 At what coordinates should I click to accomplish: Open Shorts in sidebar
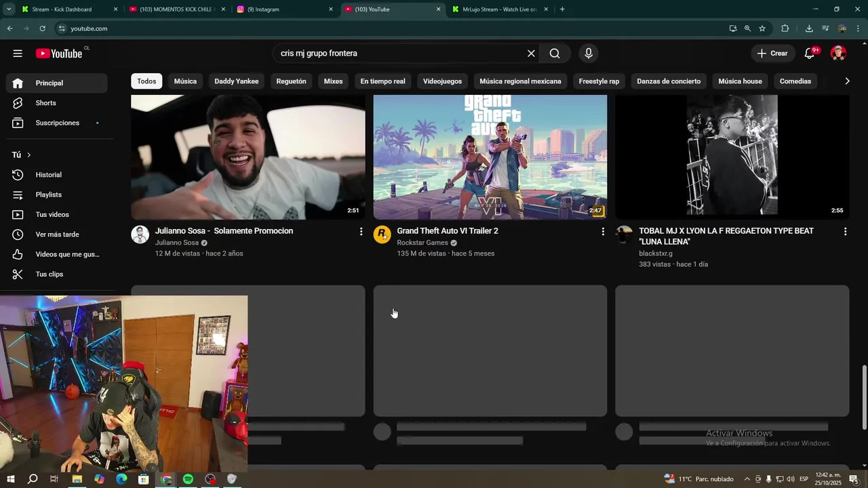57,103
